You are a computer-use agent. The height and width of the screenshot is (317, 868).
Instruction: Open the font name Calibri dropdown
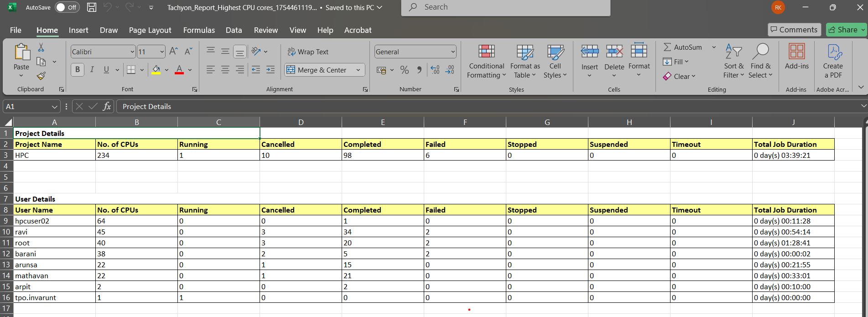(132, 52)
